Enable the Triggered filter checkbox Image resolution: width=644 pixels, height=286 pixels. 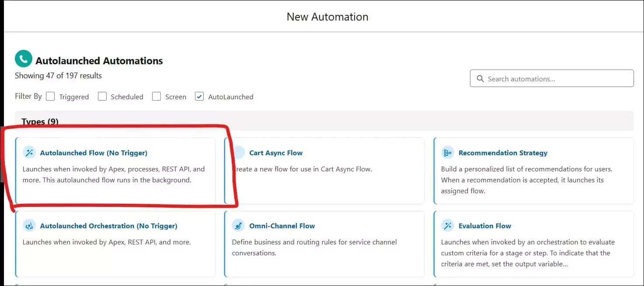tap(50, 96)
